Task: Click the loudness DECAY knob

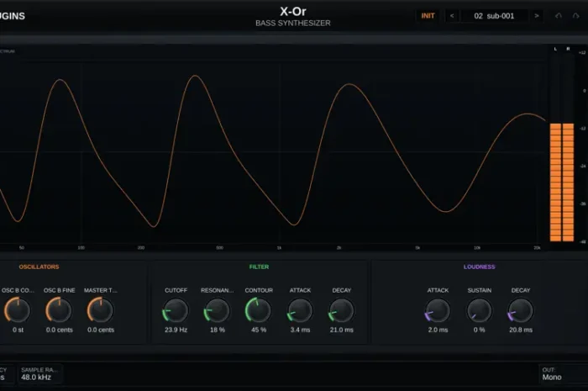Action: [521, 310]
